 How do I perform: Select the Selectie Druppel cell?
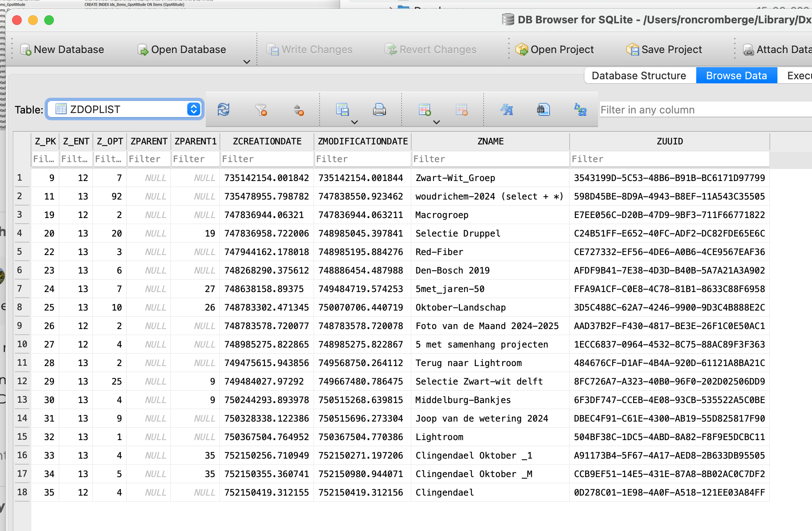tap(490, 233)
